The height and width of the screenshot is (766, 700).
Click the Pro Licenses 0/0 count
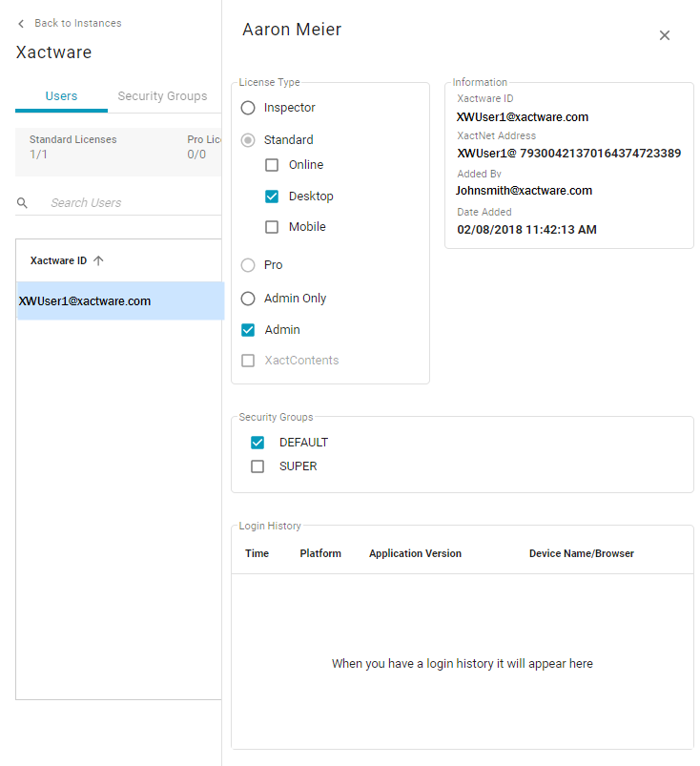click(196, 155)
